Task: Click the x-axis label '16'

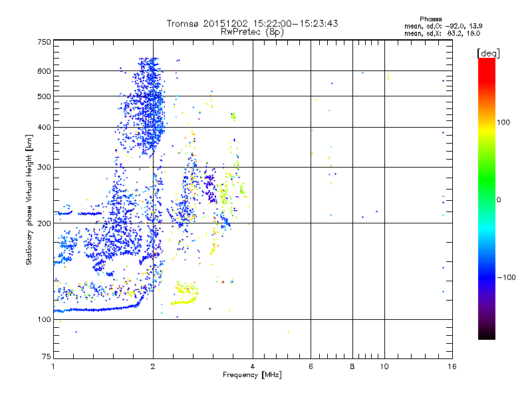Action: 452,366
